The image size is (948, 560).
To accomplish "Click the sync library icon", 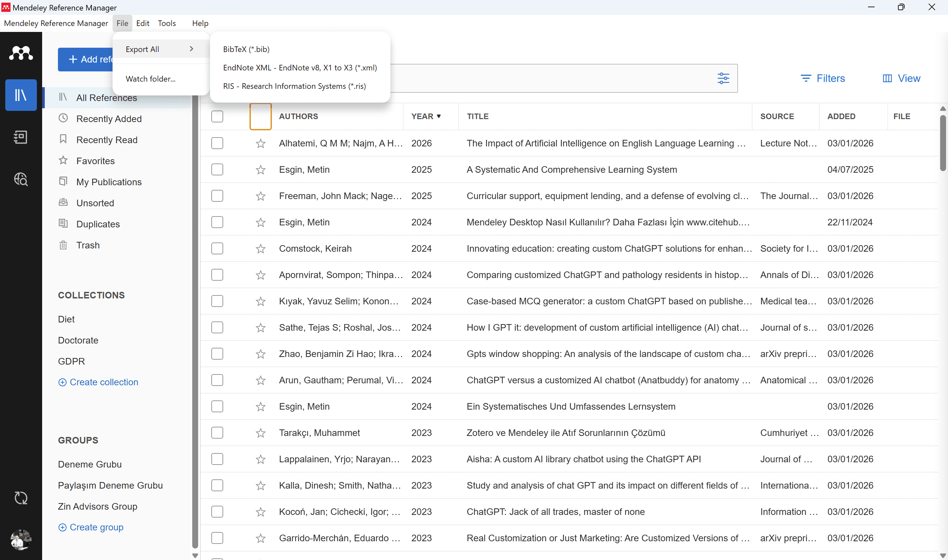I will [x=21, y=498].
